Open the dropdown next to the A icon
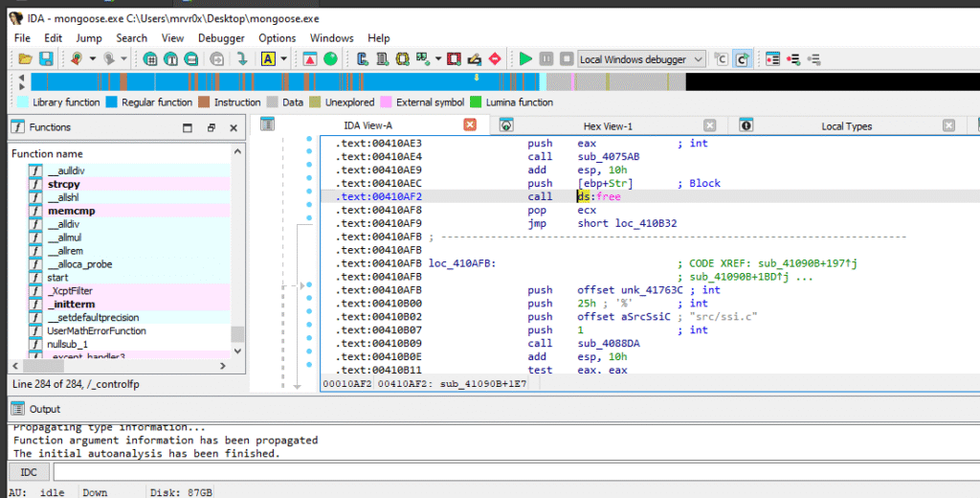The width and height of the screenshot is (980, 498). pyautogui.click(x=283, y=58)
